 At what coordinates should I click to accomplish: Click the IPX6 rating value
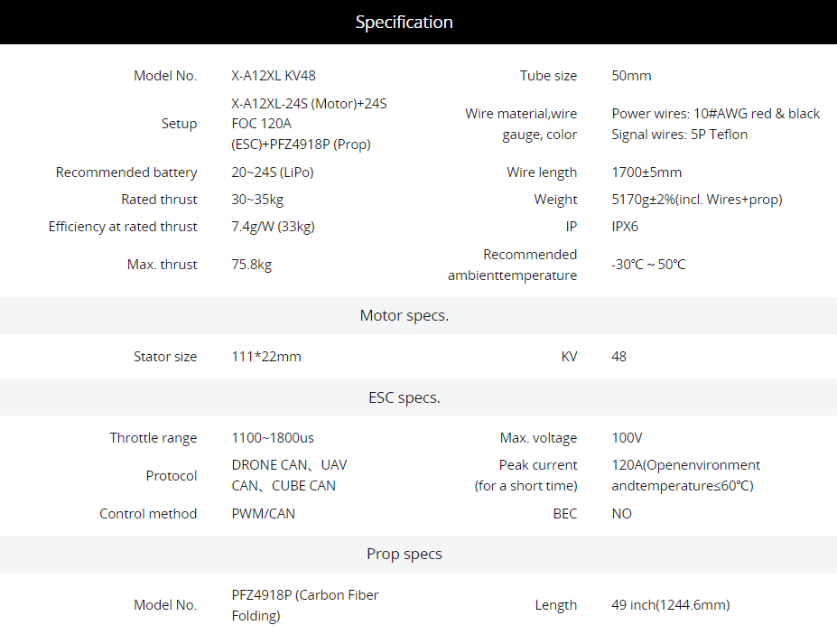[625, 227]
